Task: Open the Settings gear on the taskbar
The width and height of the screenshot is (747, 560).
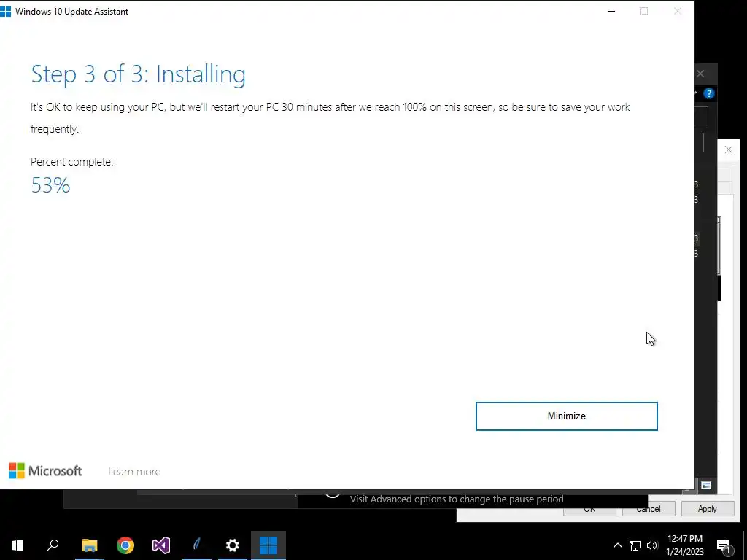Action: pos(233,545)
